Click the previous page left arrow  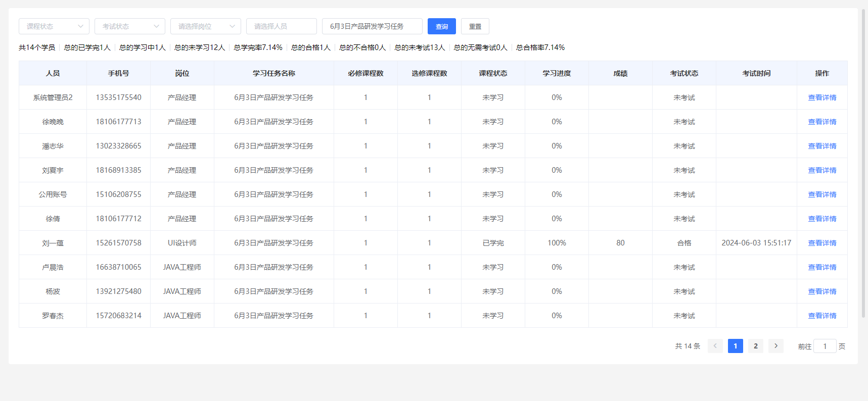point(715,346)
